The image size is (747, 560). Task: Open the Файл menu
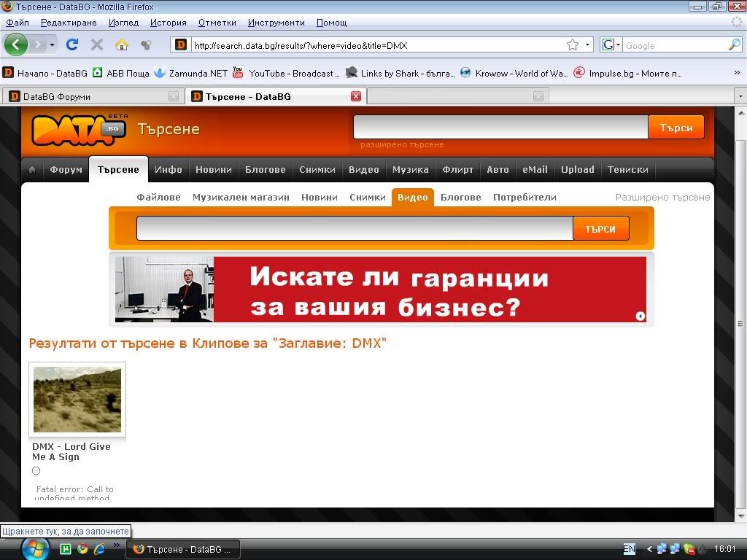pyautogui.click(x=18, y=23)
